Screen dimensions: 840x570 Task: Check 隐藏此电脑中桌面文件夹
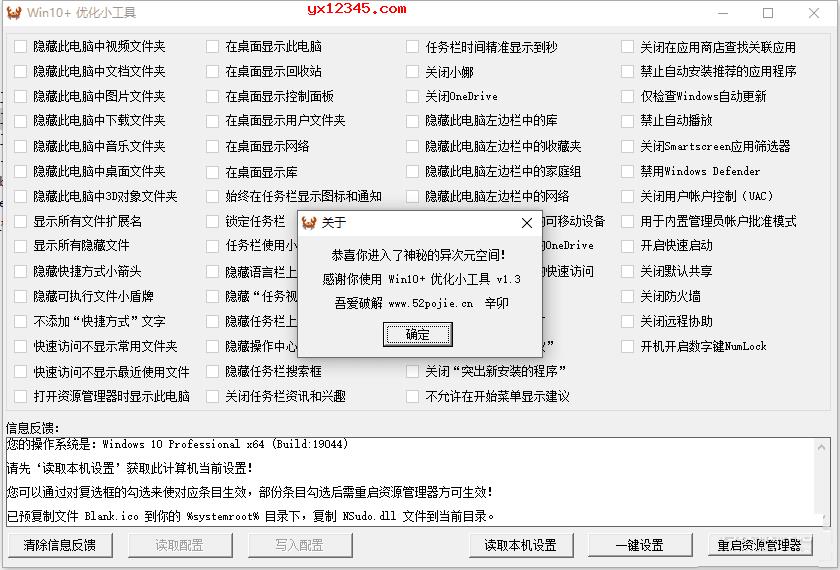tap(20, 171)
